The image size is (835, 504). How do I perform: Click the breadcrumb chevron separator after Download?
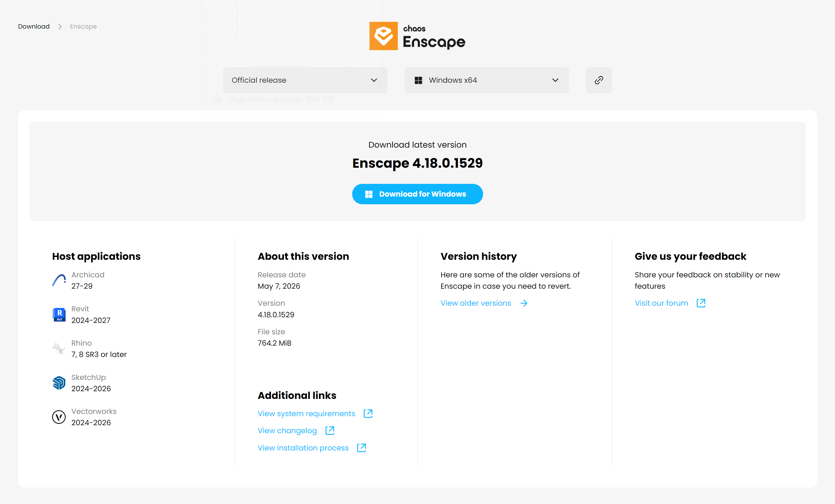(60, 26)
